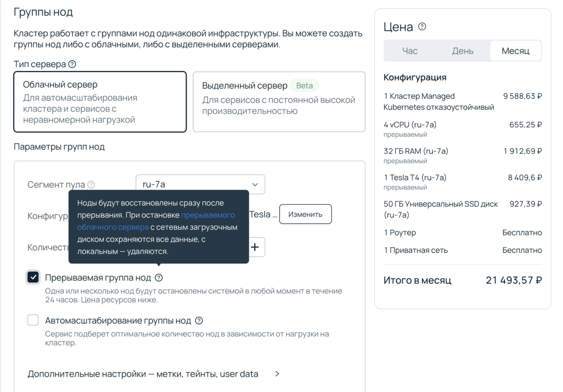Click the 655,25 ₽ vCPU price
The width and height of the screenshot is (563, 392).
click(x=526, y=125)
